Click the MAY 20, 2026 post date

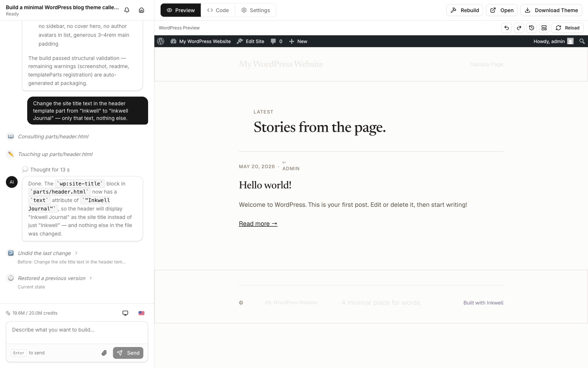(x=257, y=167)
